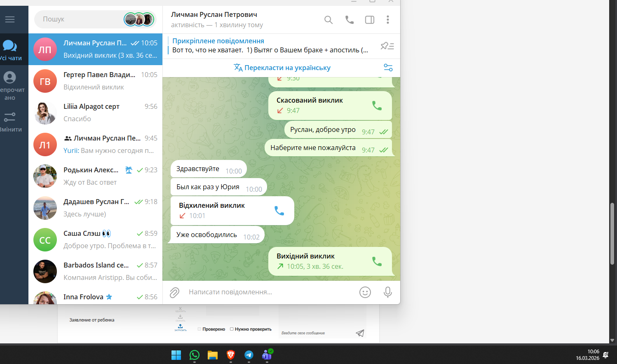Check the 'Нужно проверить' checkbox in background page

[x=232, y=329]
